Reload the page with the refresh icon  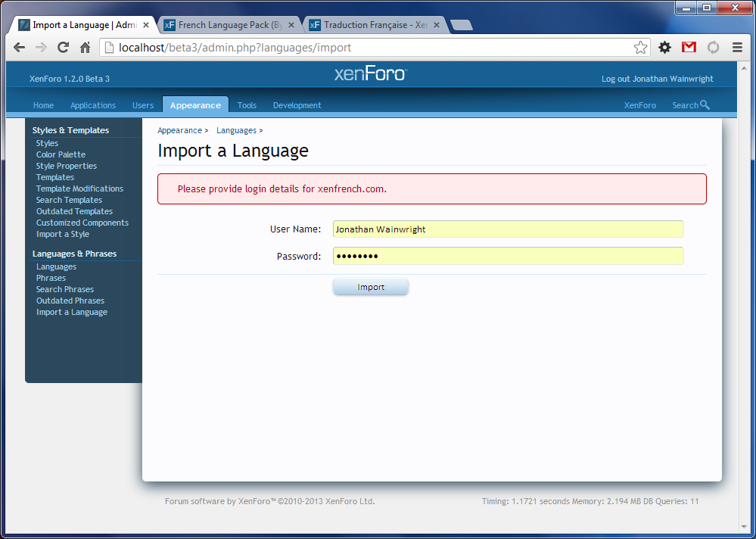pyautogui.click(x=63, y=47)
